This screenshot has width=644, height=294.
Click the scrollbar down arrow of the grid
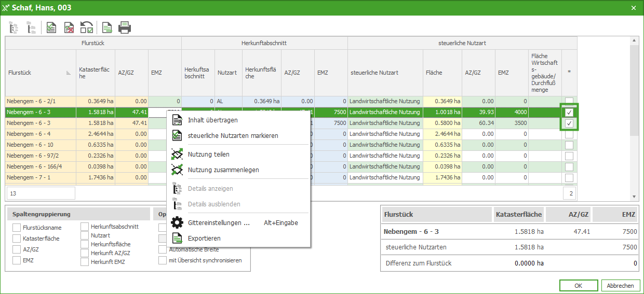pyautogui.click(x=633, y=197)
